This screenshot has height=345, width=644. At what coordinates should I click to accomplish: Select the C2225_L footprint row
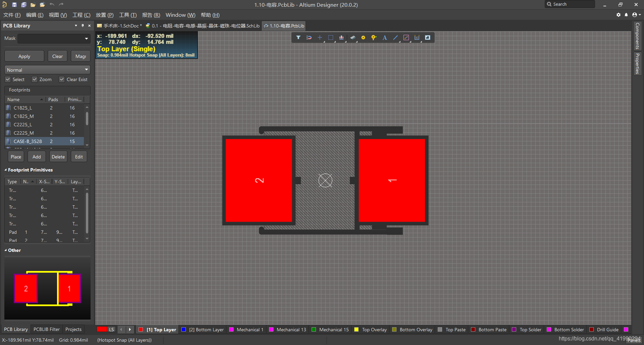pyautogui.click(x=23, y=125)
